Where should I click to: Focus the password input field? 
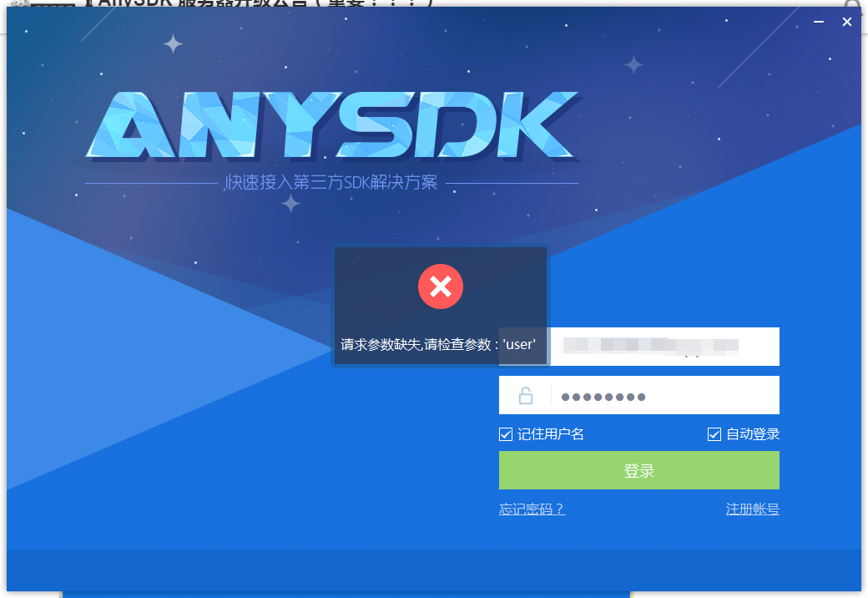pos(638,395)
